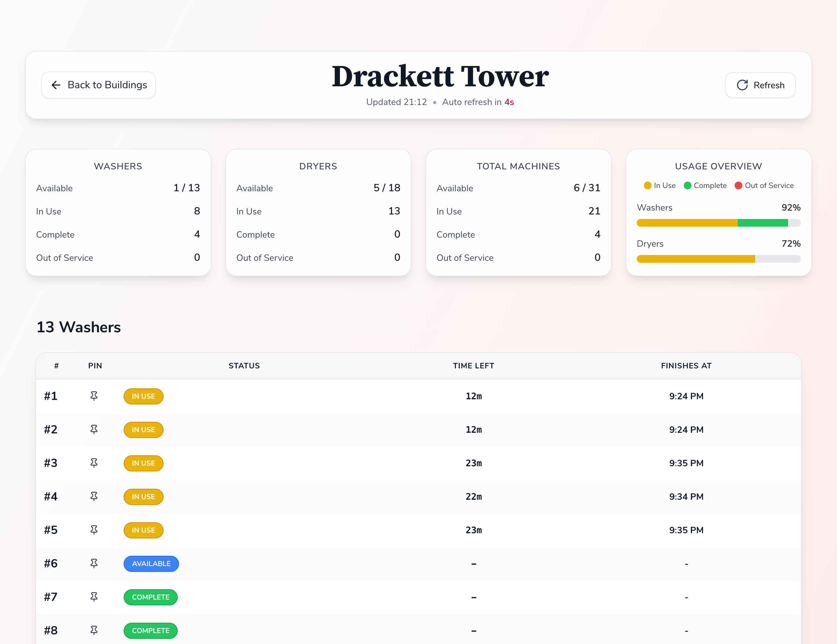Pin available washer #6
The image size is (837, 644).
point(94,563)
